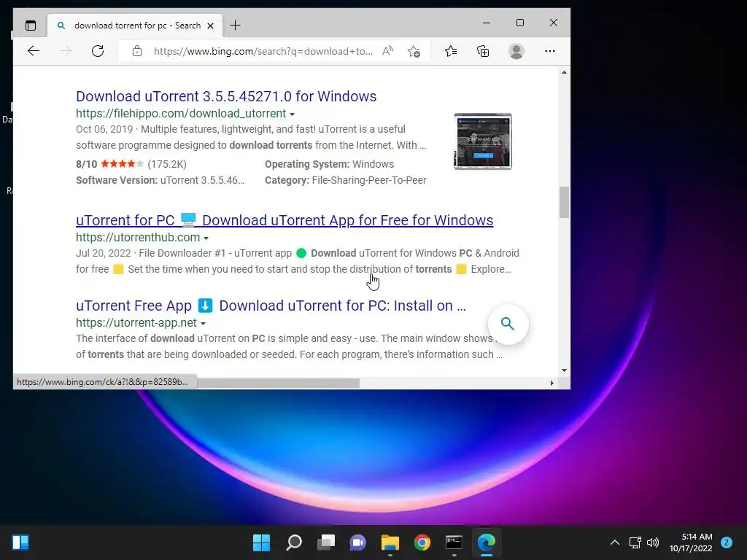Viewport: 747px width, 560px height.
Task: Launch Google Chrome from the taskbar
Action: click(x=422, y=542)
